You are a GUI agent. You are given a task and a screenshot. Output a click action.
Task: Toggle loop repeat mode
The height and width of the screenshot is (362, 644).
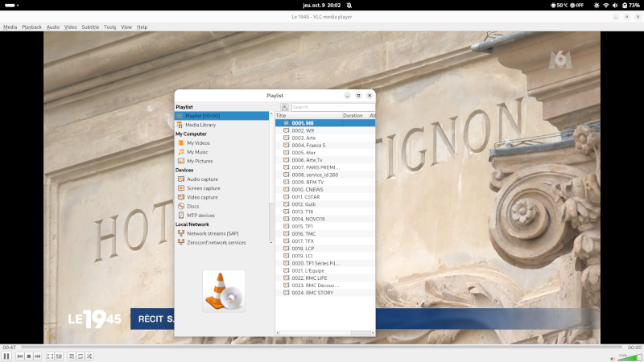coord(80,356)
